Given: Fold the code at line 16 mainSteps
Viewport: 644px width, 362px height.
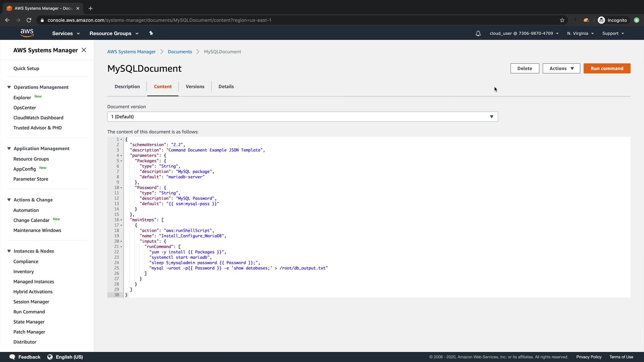Looking at the screenshot, I should coord(121,220).
